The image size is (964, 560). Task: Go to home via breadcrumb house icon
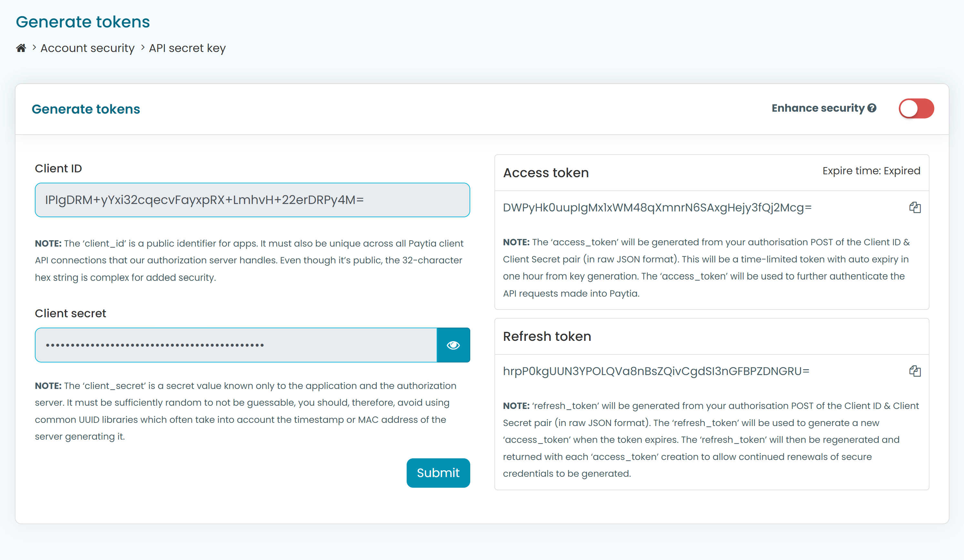pos(21,48)
